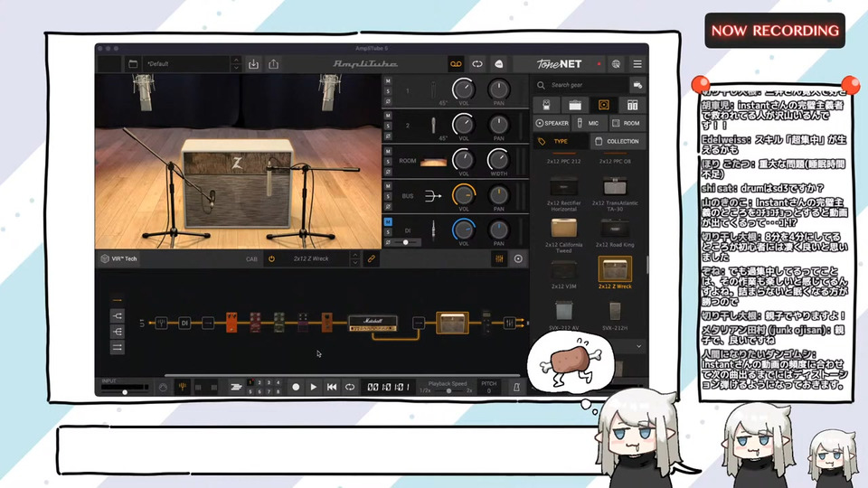Open the live mode icon beside looper

tap(499, 64)
